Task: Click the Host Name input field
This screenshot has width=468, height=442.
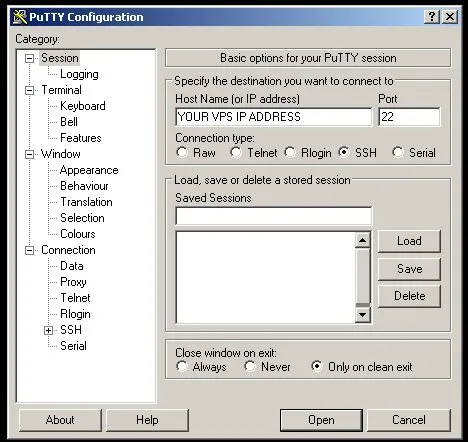Action: point(274,117)
